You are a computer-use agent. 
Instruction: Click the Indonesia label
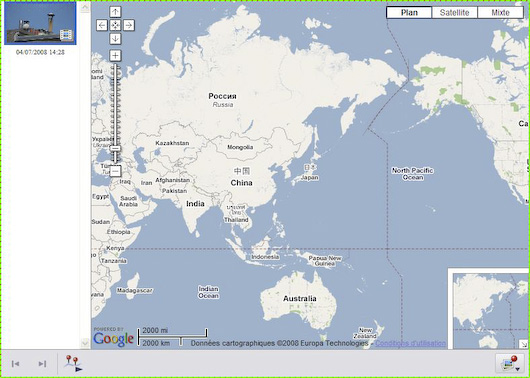coord(265,257)
